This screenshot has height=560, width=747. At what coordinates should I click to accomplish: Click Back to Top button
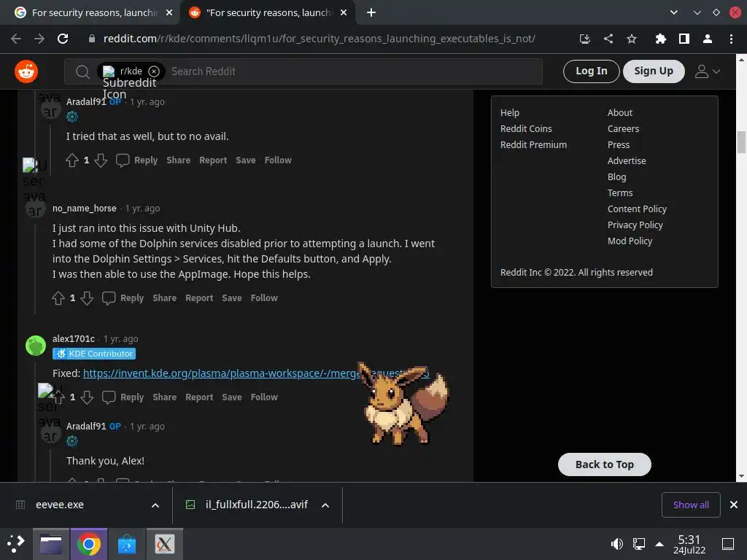click(x=605, y=464)
